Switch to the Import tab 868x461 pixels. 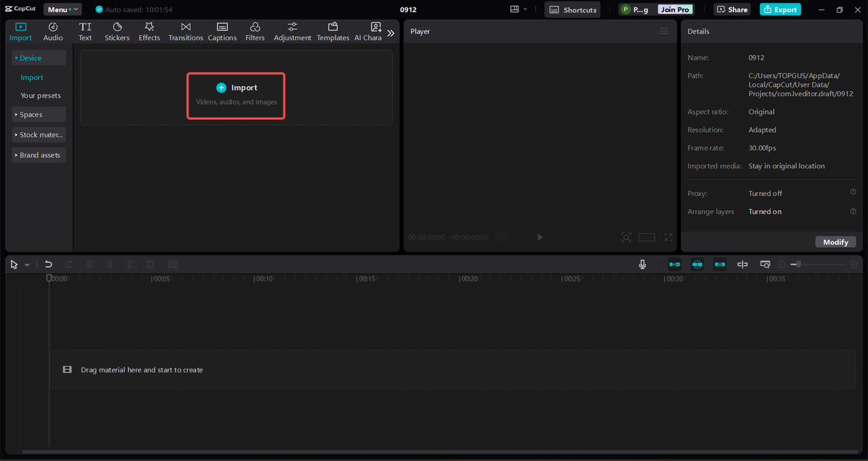pyautogui.click(x=20, y=31)
